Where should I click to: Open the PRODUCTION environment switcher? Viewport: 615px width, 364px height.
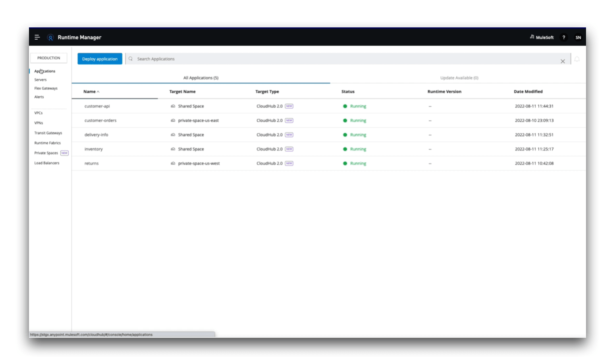[x=49, y=58]
